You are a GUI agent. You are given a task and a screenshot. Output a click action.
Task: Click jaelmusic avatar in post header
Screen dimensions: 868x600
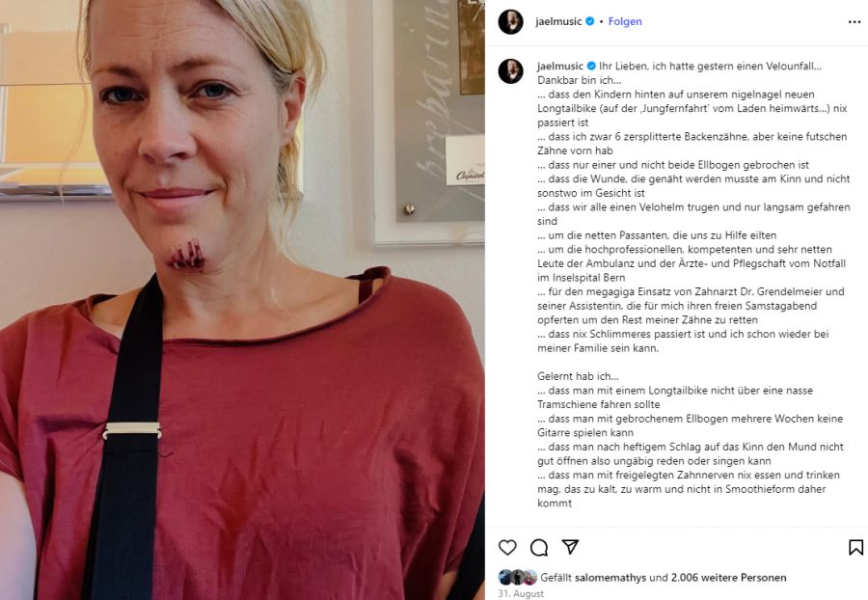click(510, 21)
